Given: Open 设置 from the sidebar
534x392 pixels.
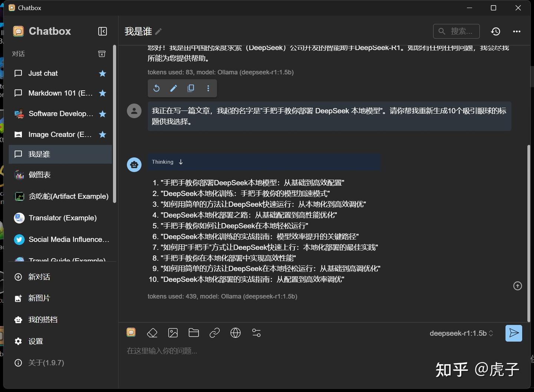Looking at the screenshot, I should 36,341.
